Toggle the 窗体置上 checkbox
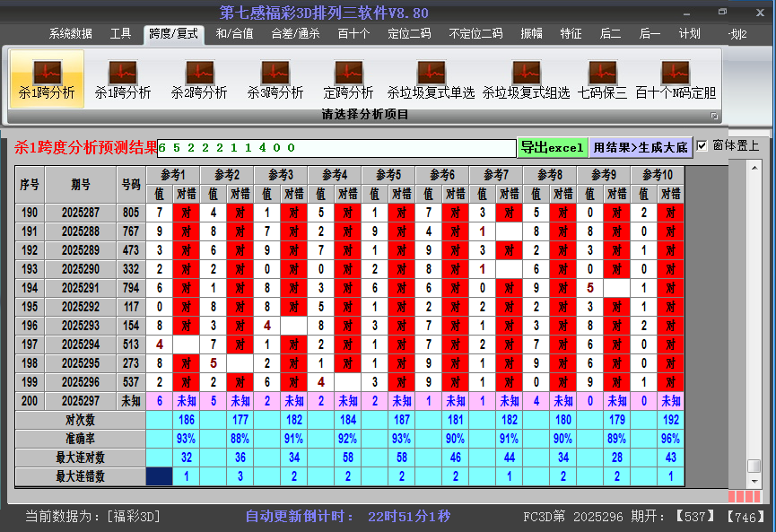Screen dimensions: 776x532 702,145
